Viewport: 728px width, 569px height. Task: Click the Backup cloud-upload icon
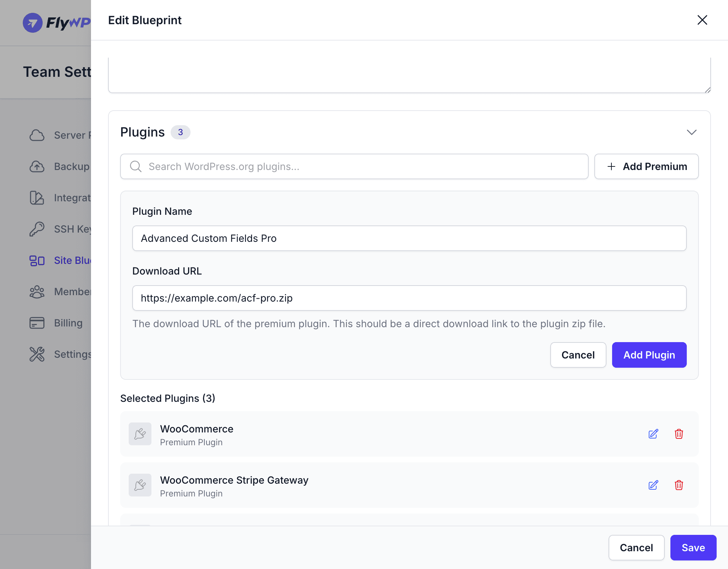pyautogui.click(x=37, y=166)
